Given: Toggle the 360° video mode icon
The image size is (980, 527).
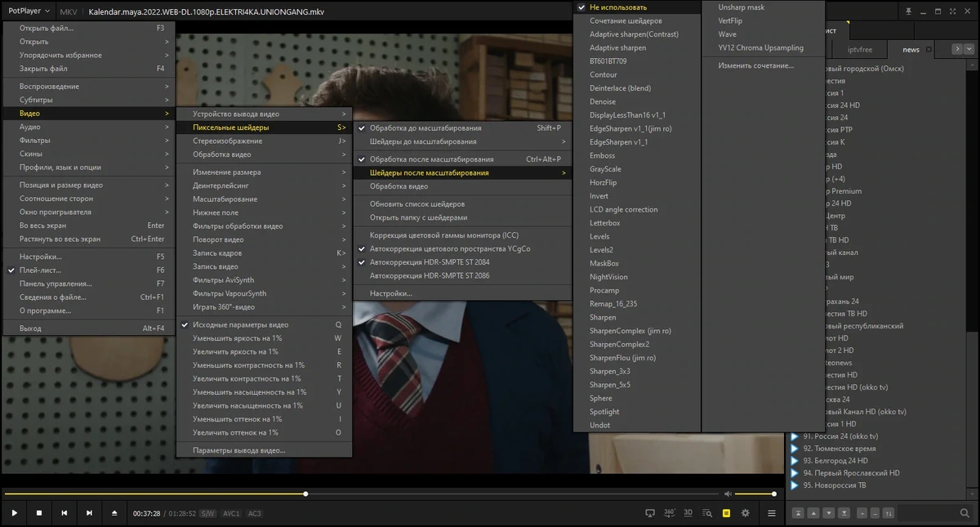Looking at the screenshot, I should coord(669,513).
